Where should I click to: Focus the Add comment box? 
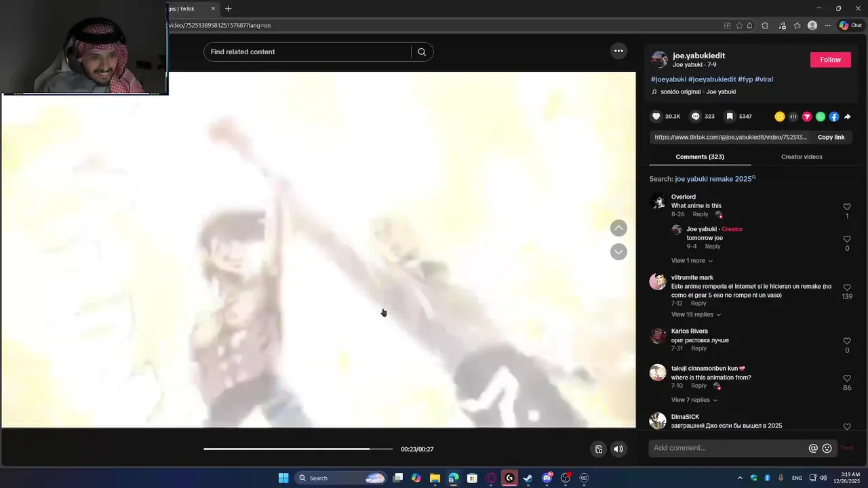point(728,448)
